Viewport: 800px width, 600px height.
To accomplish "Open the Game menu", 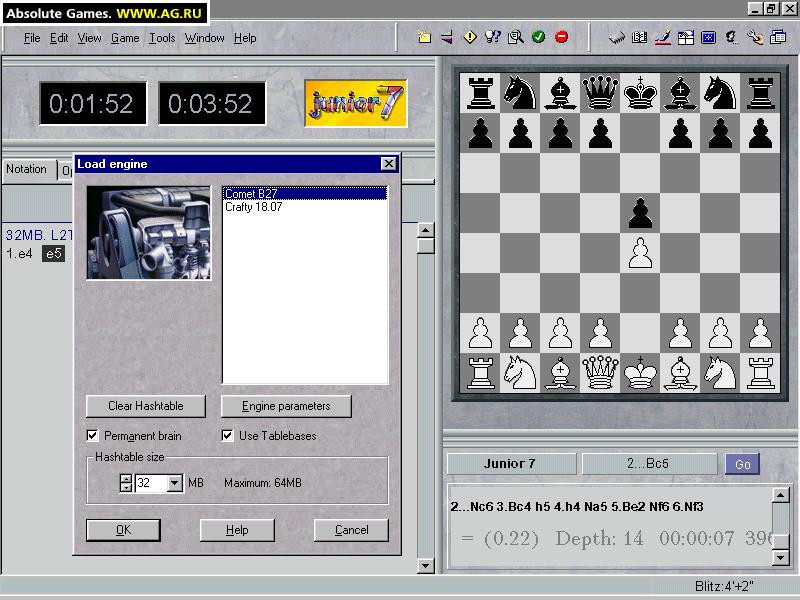I will coord(124,37).
